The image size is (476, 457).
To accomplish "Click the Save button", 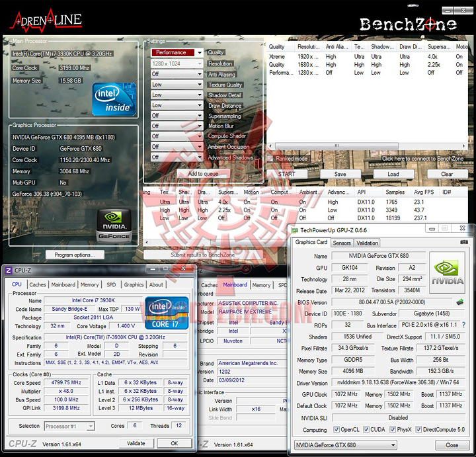I will point(340,174).
